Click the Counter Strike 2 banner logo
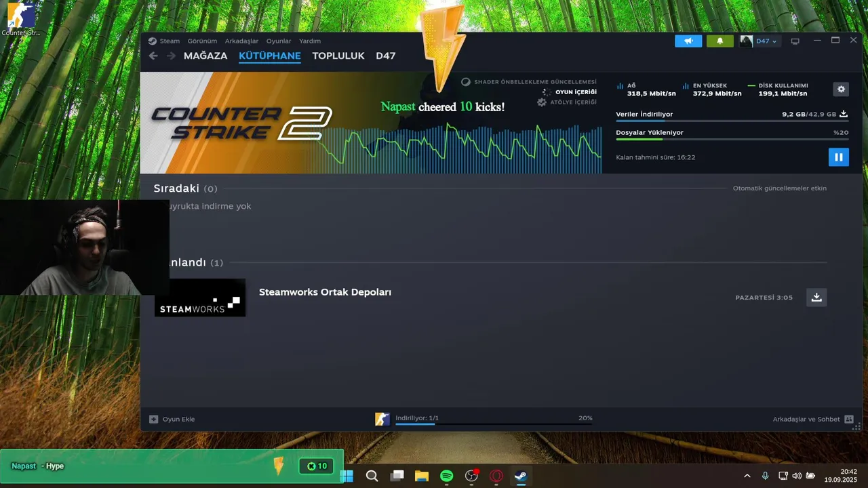Image resolution: width=868 pixels, height=488 pixels. (x=241, y=123)
